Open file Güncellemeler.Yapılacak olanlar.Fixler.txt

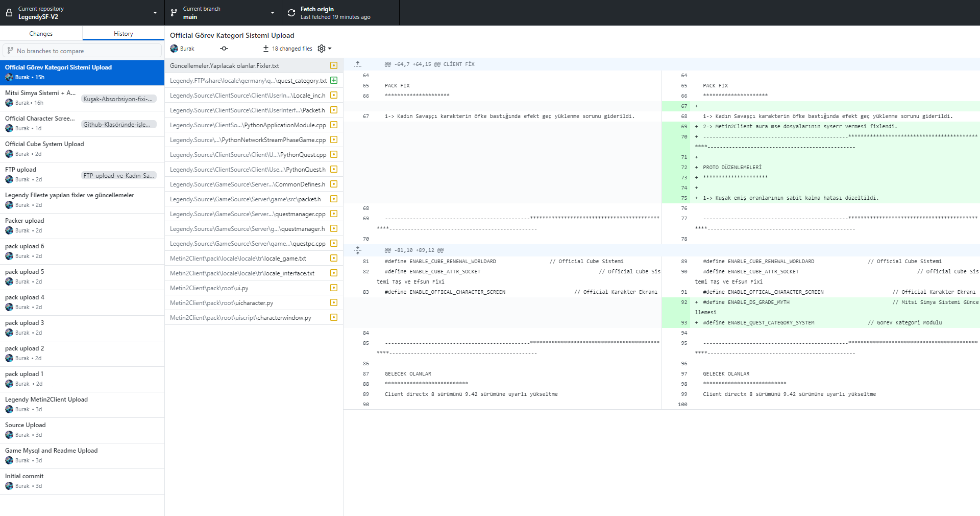tap(254, 65)
